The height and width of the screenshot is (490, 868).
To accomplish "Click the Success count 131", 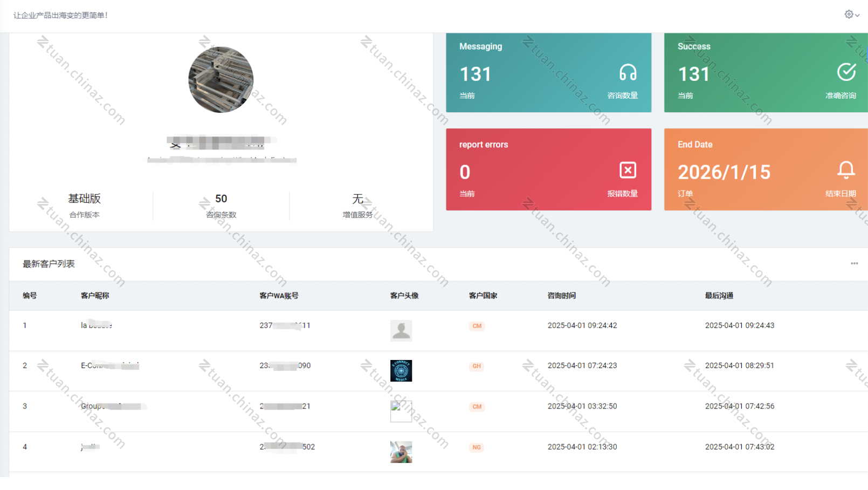I will click(693, 74).
